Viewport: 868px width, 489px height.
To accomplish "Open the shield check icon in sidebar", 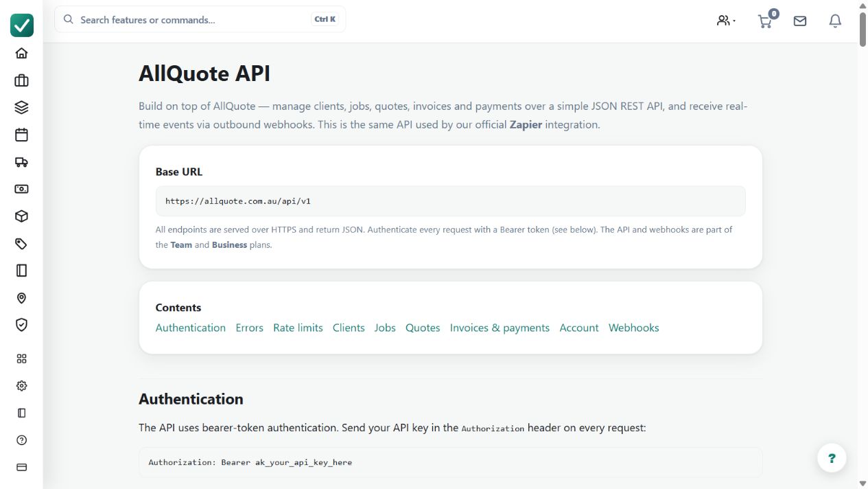I will (21, 325).
